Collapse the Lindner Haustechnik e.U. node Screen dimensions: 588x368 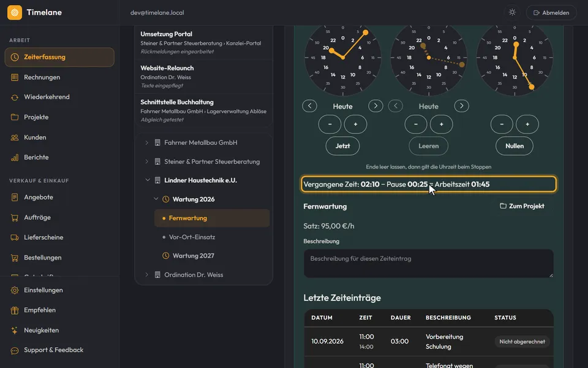coord(148,180)
